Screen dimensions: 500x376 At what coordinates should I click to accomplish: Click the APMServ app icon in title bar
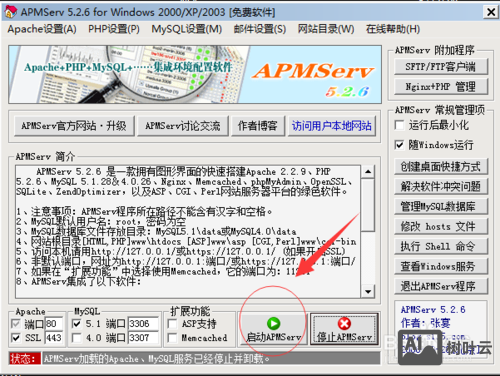point(10,12)
